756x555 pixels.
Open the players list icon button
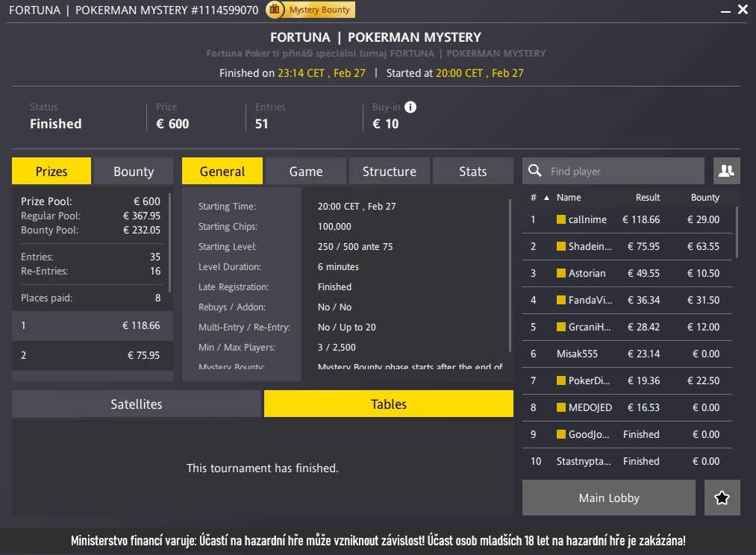click(x=726, y=171)
